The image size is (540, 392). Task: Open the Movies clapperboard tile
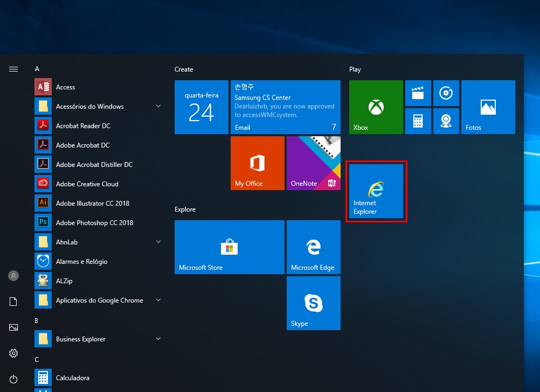tap(418, 93)
